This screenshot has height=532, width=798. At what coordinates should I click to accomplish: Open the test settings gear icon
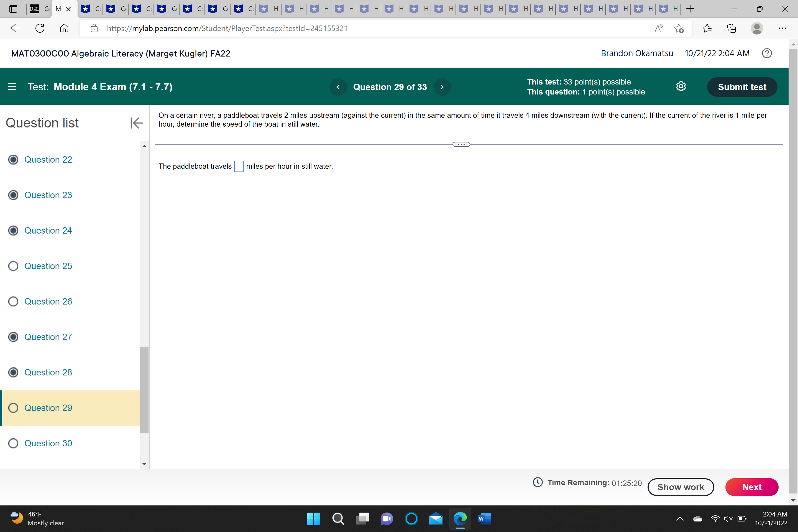[x=681, y=86]
